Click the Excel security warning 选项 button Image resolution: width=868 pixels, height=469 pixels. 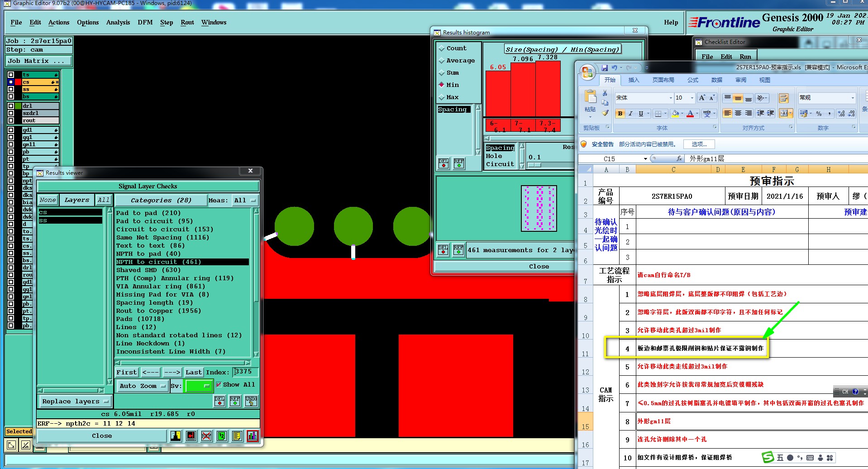tap(699, 144)
